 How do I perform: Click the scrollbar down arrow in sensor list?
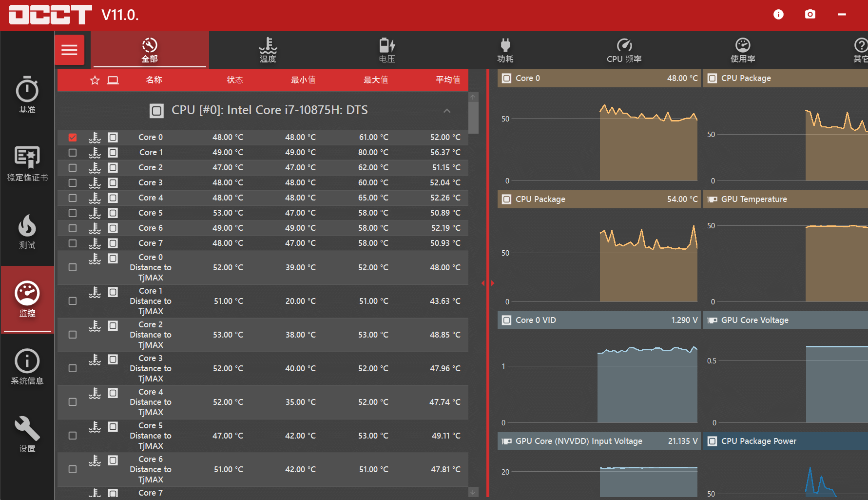pyautogui.click(x=473, y=492)
